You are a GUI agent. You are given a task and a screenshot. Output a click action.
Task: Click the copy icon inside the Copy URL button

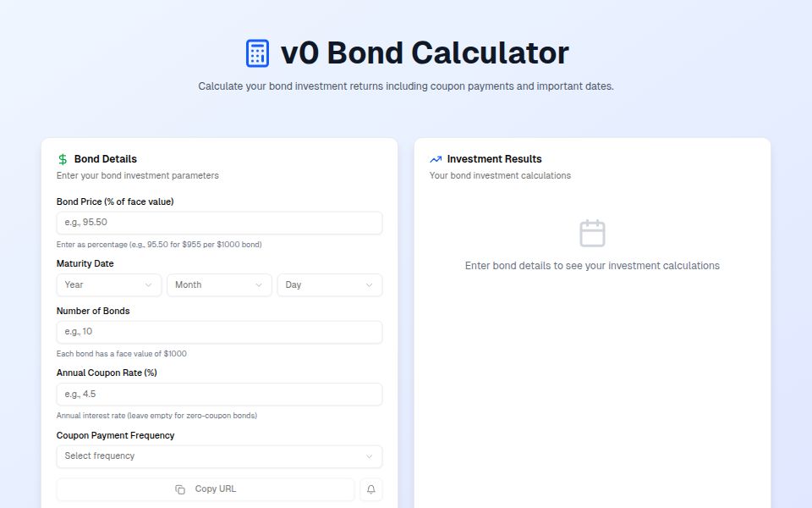(x=178, y=489)
